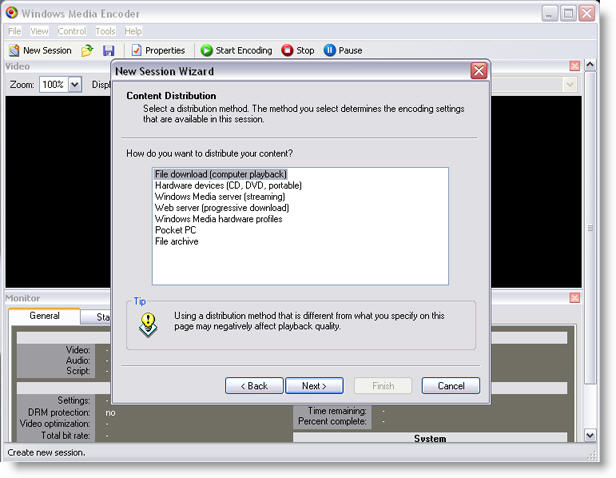The width and height of the screenshot is (616, 478).
Task: Switch to the General monitor tab
Action: coord(44,316)
